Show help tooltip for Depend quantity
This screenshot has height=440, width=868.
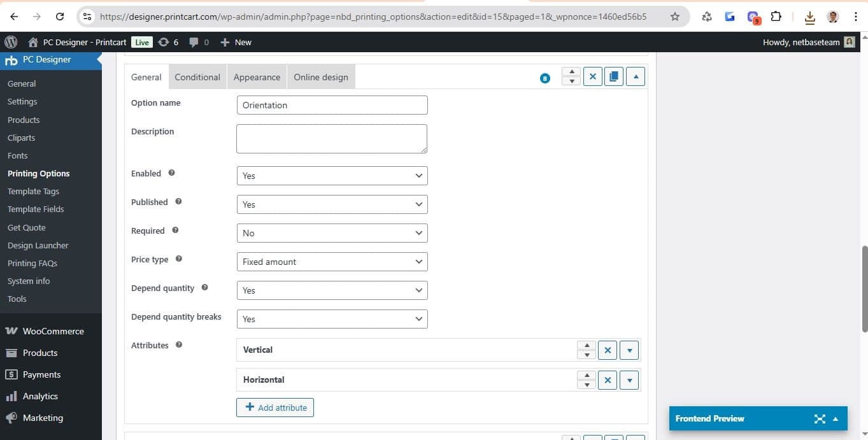pos(204,287)
